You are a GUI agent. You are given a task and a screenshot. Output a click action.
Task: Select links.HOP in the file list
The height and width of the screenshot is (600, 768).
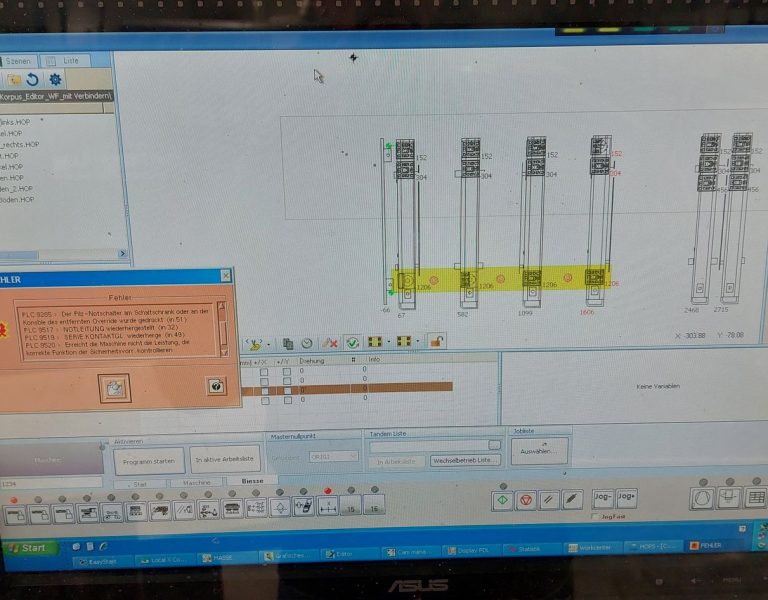[15, 122]
